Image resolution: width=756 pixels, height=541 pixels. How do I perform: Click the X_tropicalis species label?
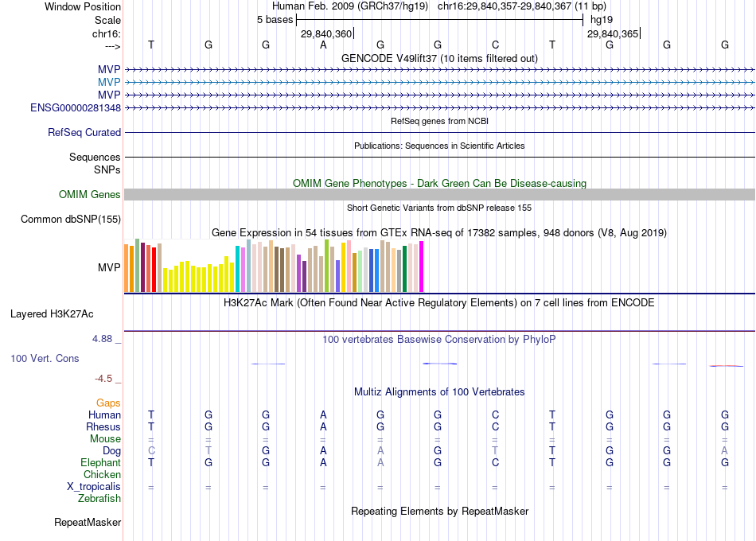pos(94,487)
